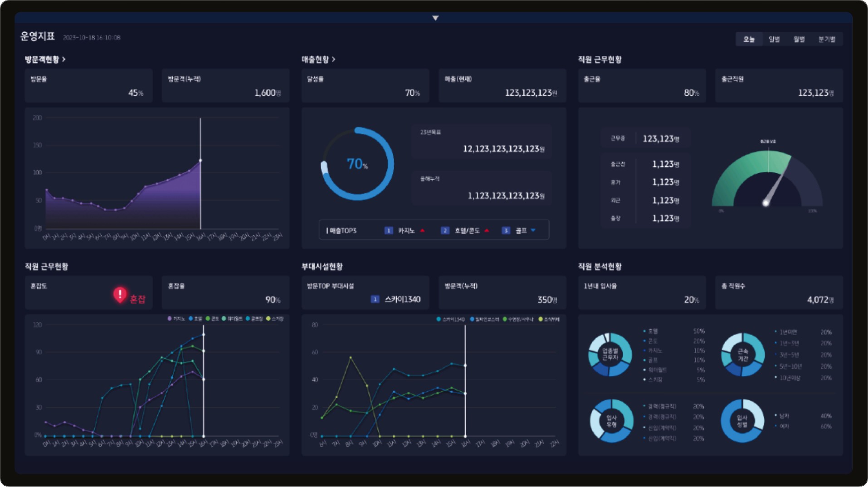
Task: Open the 방문객(누적) 1,600 card
Action: click(x=226, y=86)
